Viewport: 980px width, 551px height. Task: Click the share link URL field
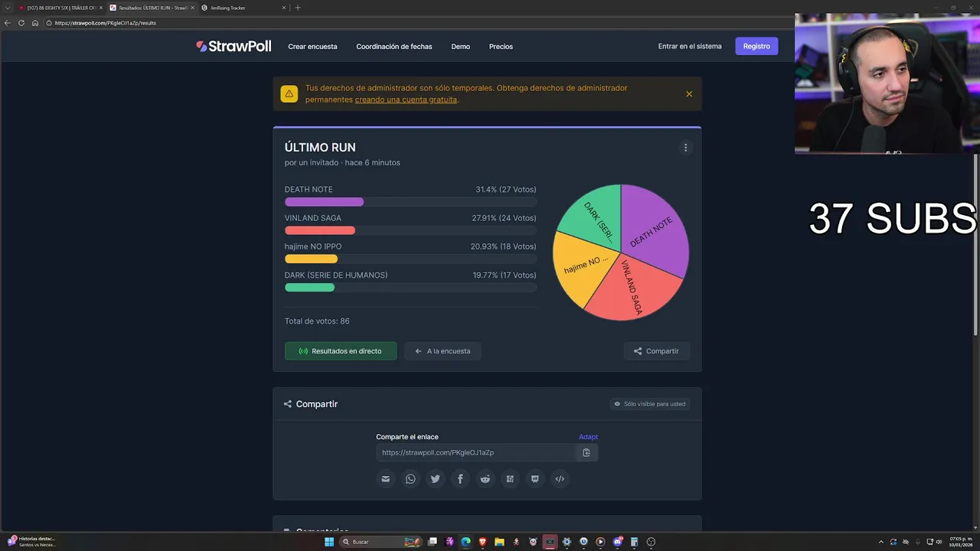coord(475,452)
